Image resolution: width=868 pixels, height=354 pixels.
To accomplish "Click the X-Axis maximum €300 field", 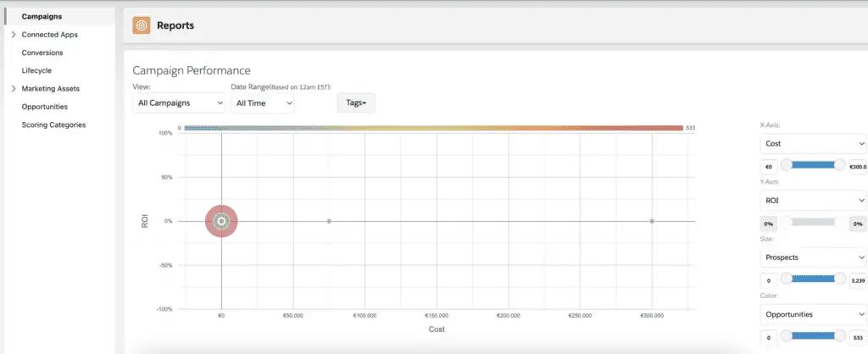I will pos(858,167).
